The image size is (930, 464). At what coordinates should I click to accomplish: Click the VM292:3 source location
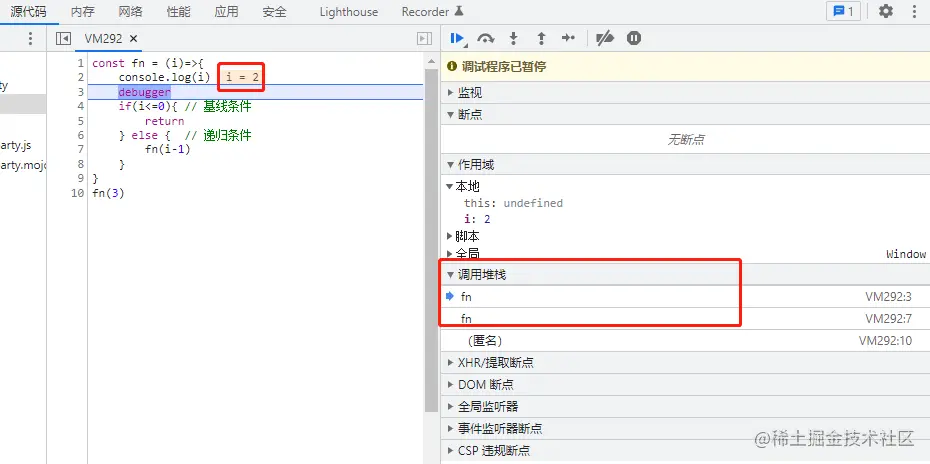click(x=888, y=297)
